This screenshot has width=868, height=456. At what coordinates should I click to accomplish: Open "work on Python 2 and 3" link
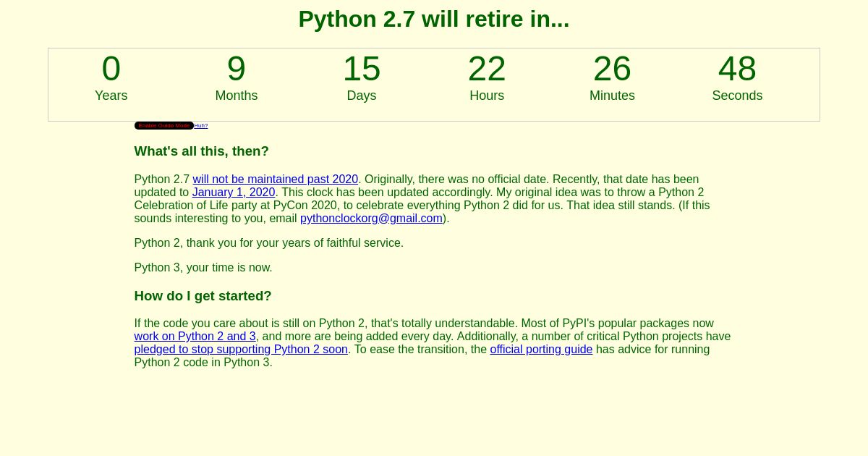click(195, 337)
